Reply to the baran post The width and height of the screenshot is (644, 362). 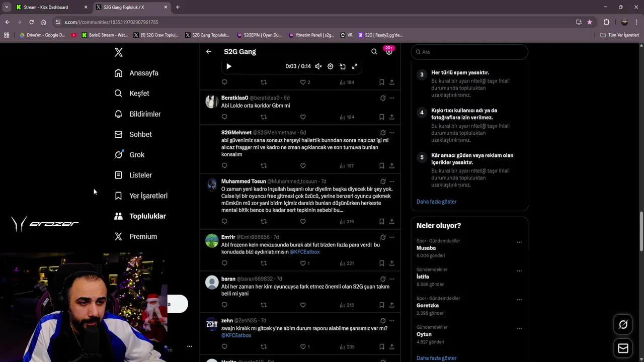click(x=224, y=305)
